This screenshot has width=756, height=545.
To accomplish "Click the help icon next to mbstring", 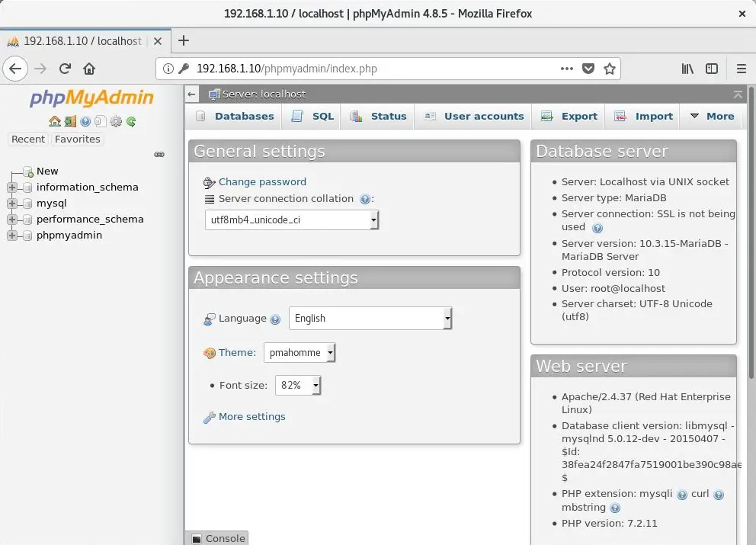I will coord(615,508).
